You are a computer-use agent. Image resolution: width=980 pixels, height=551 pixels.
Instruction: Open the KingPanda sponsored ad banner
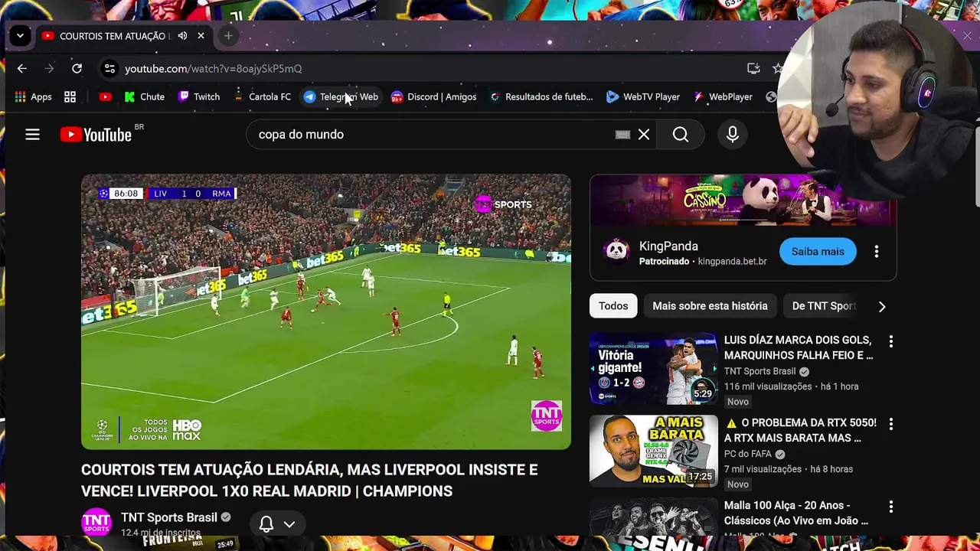(743, 201)
